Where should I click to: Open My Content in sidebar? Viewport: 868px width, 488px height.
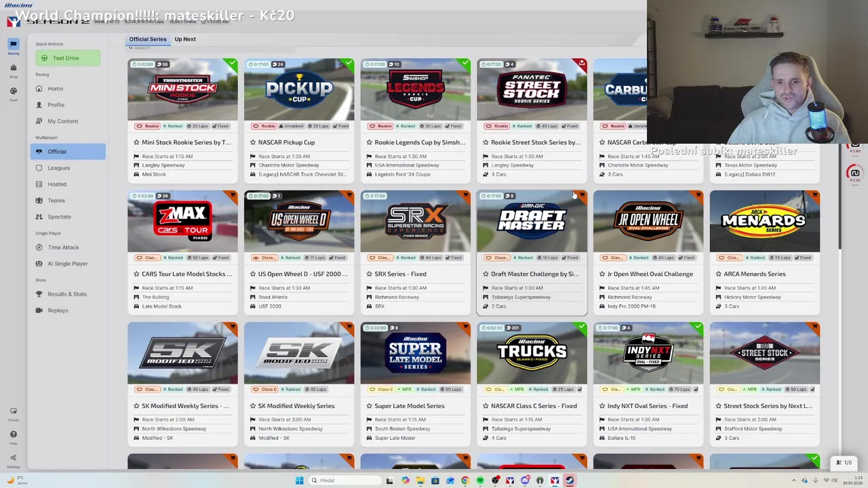(x=68, y=121)
